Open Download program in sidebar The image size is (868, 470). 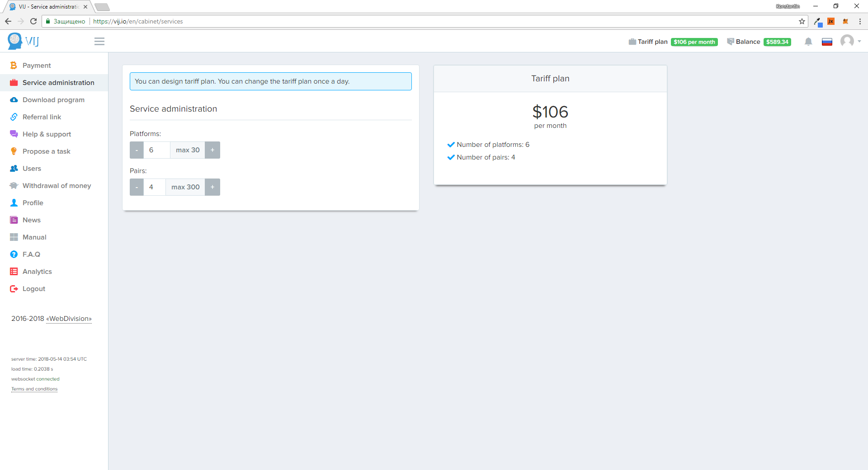(53, 100)
